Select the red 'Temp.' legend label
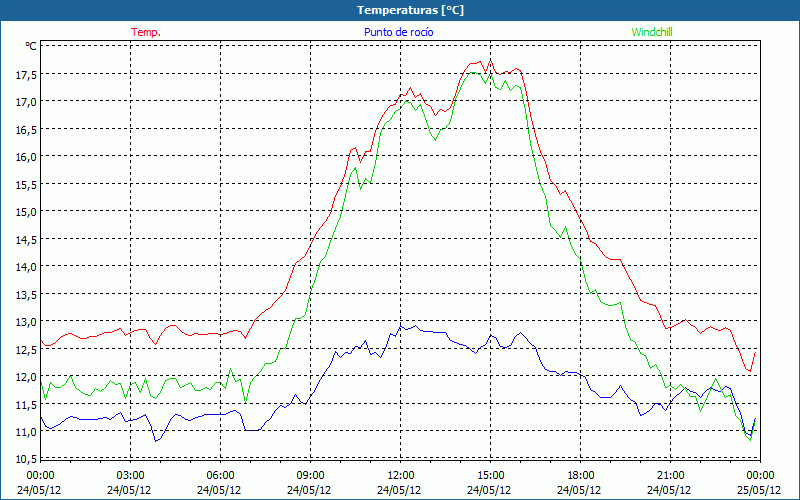The height and width of the screenshot is (500, 800). coord(146,32)
